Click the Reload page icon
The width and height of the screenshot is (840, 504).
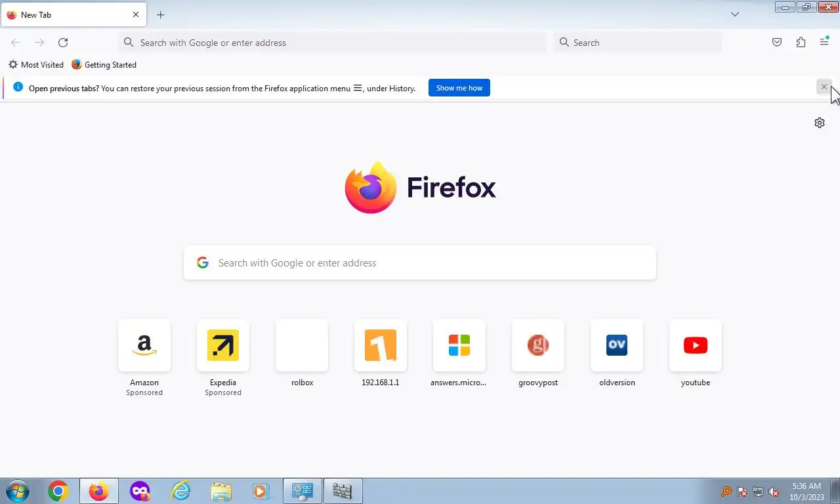[63, 43]
